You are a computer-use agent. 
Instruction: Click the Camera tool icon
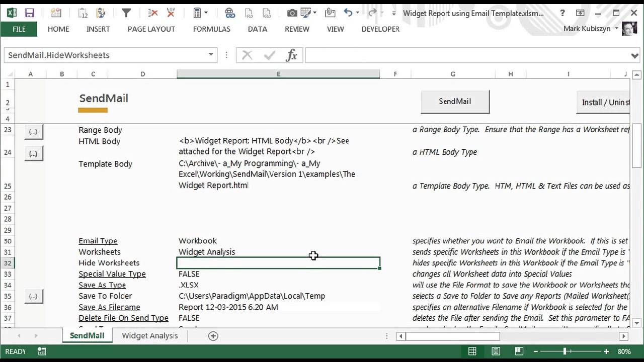(292, 13)
